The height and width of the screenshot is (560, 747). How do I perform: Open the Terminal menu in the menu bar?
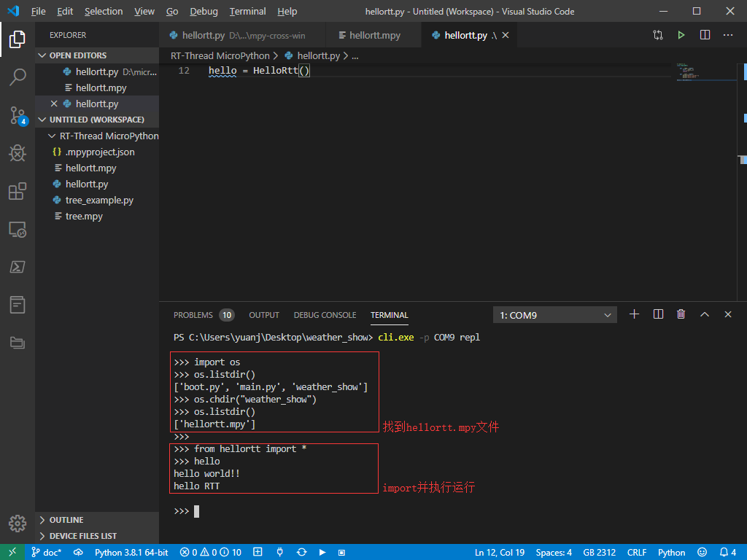point(247,11)
